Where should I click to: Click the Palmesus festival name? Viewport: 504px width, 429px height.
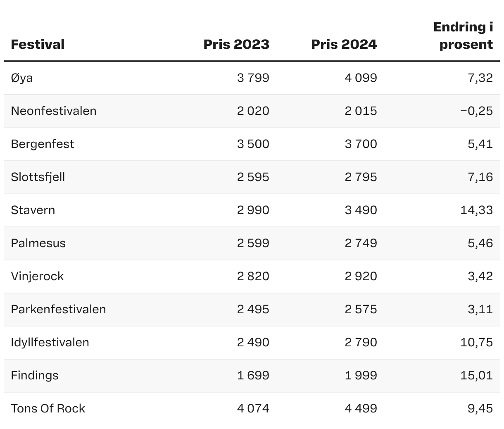pyautogui.click(x=38, y=243)
